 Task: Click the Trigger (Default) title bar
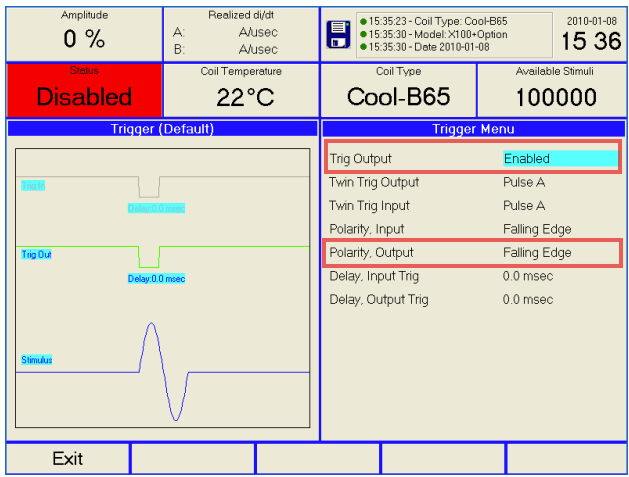162,129
